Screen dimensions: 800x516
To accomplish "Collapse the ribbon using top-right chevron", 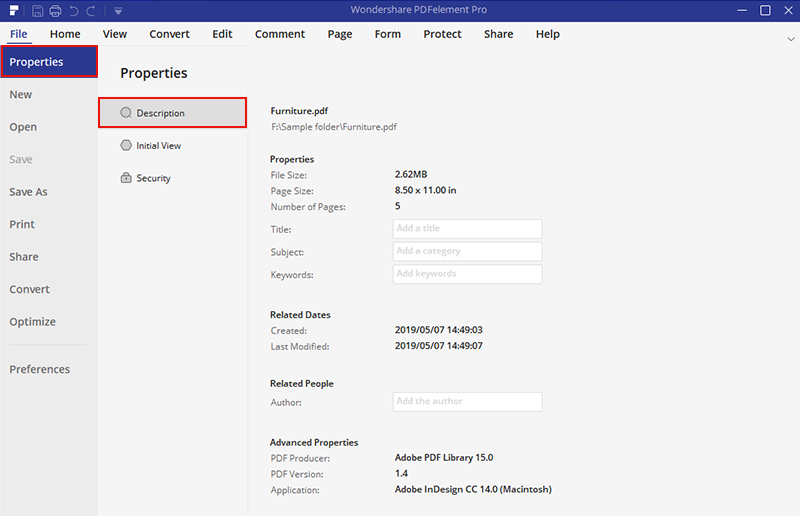I will (790, 38).
